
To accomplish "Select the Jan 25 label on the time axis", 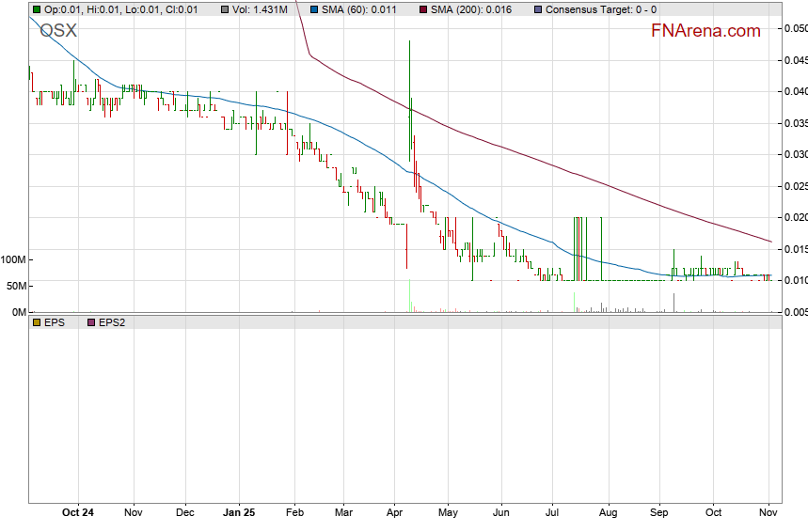I will [x=239, y=513].
